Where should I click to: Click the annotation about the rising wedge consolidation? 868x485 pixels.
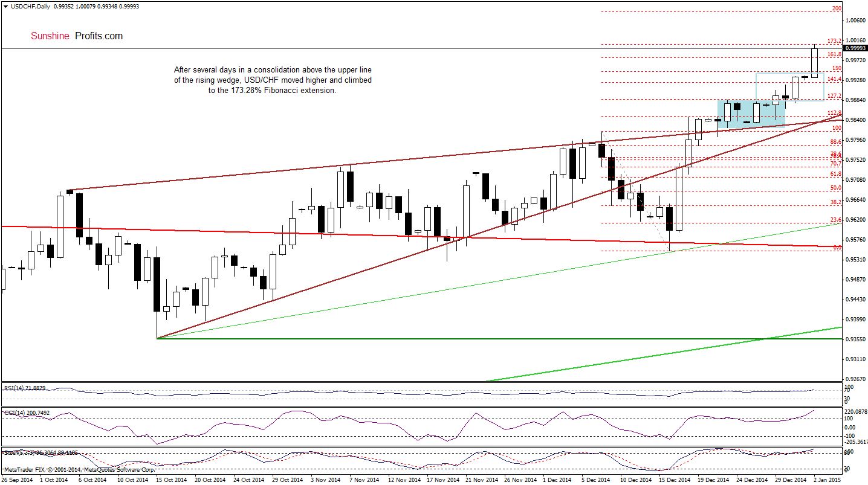click(x=273, y=80)
